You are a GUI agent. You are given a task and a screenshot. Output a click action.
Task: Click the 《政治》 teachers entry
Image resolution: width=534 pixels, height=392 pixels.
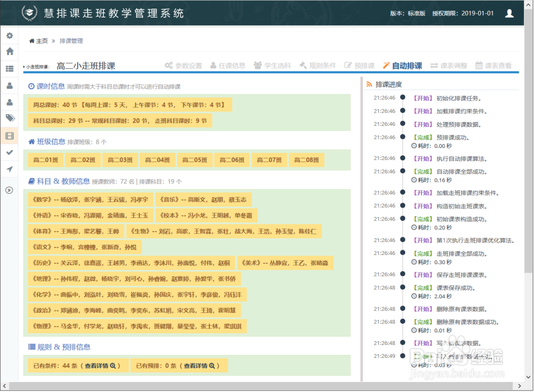(x=135, y=310)
